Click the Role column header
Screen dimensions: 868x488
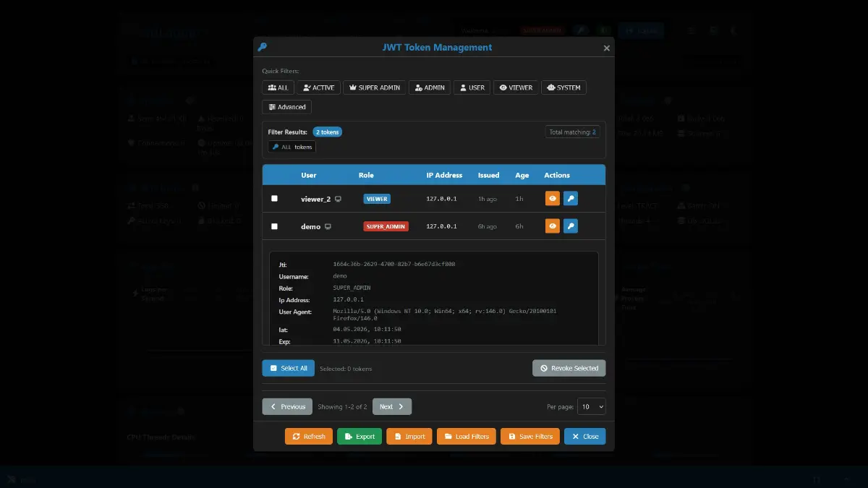366,175
